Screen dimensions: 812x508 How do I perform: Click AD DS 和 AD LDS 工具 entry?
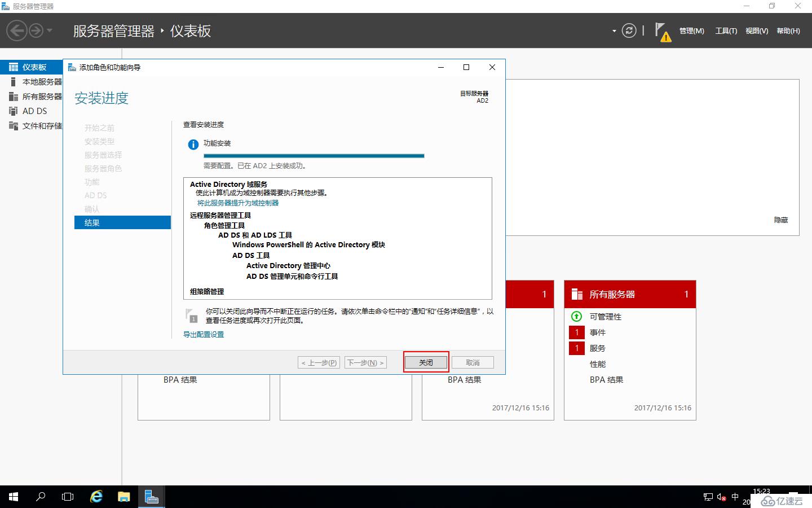click(255, 235)
